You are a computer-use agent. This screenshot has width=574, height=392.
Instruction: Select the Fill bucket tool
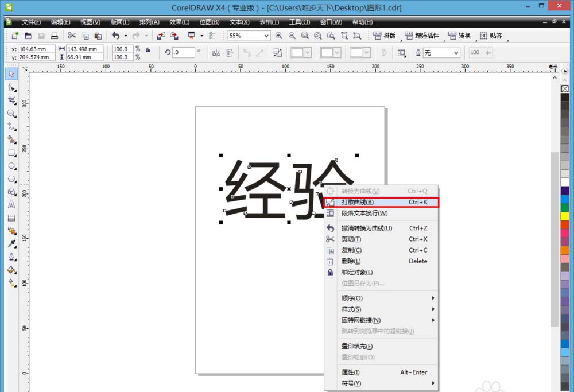pyautogui.click(x=11, y=270)
